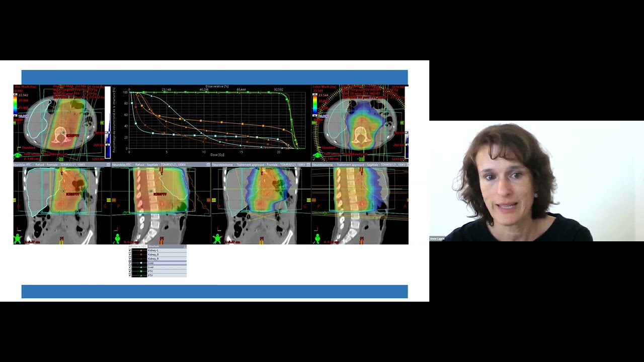Uncheck PTV row with square marker
Image resolution: width=644 pixels, height=362 pixels.
click(x=130, y=271)
